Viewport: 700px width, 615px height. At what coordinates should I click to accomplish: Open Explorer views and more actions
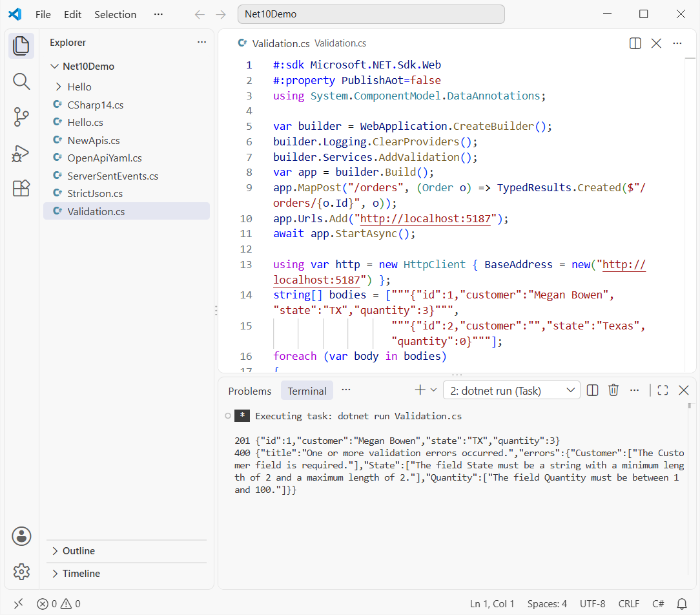(x=201, y=42)
